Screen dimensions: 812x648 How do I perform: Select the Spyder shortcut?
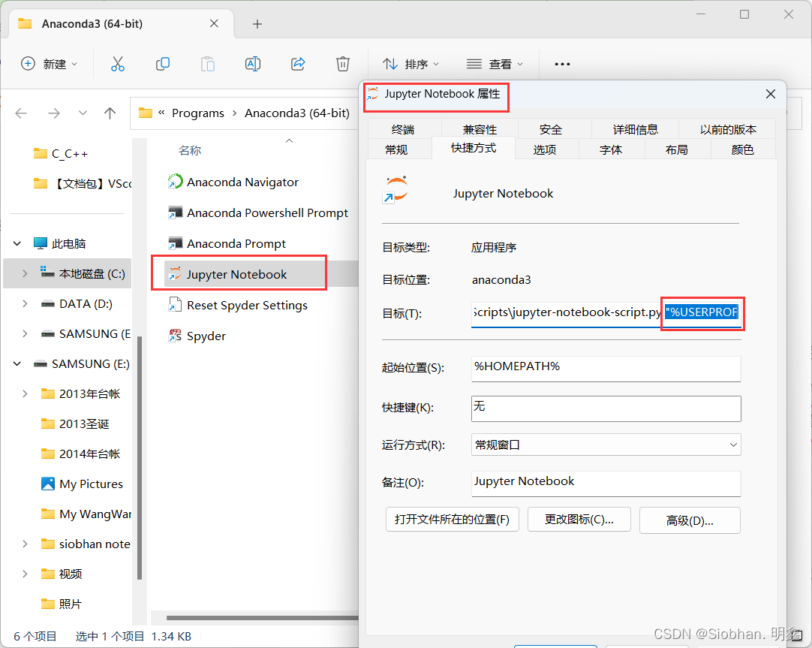tap(197, 336)
